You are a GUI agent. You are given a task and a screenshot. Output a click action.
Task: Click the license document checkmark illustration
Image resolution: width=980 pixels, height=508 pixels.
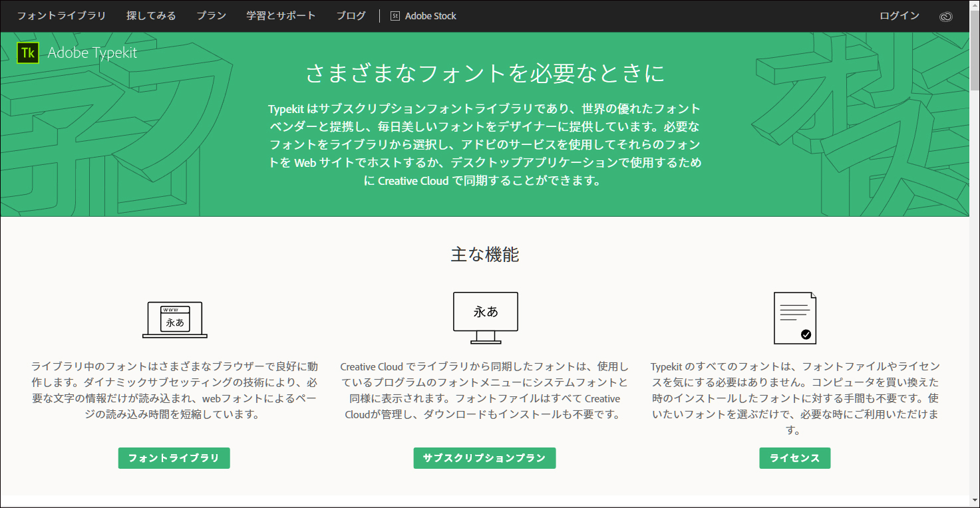pyautogui.click(x=795, y=318)
